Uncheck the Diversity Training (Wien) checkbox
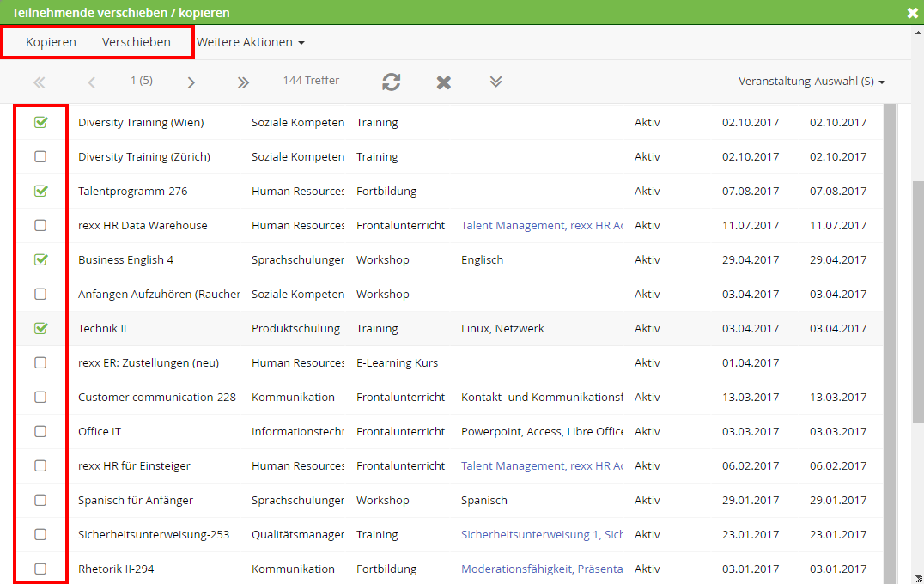The image size is (924, 584). tap(40, 122)
